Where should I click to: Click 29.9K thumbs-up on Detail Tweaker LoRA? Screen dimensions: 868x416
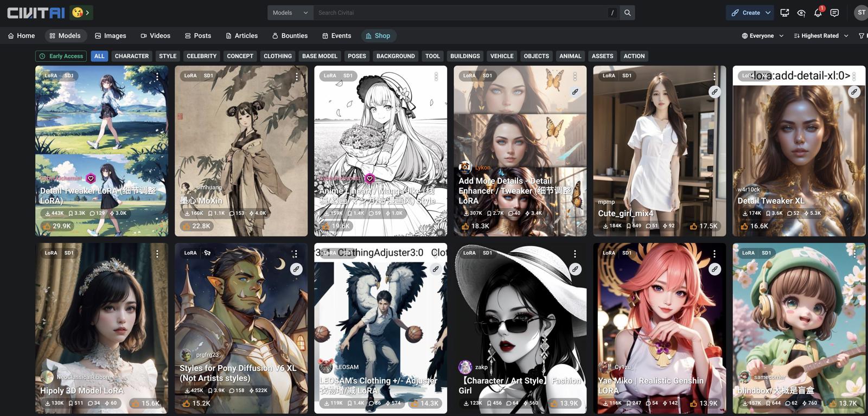pos(57,226)
